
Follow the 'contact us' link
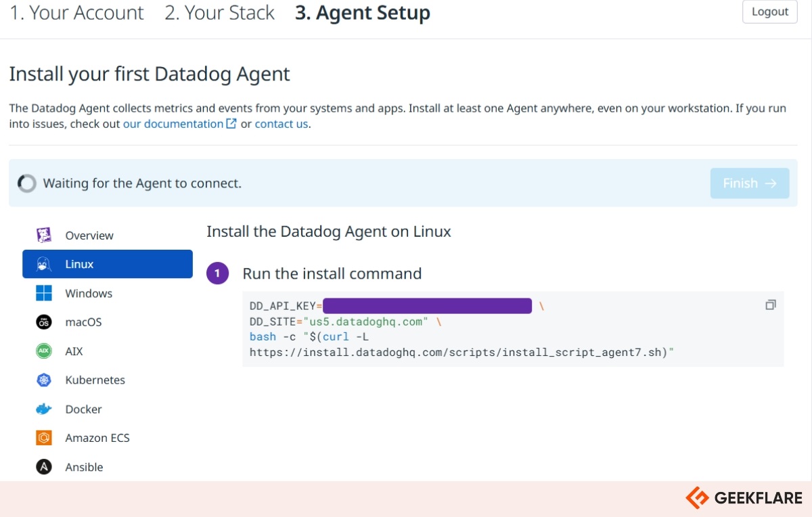tap(281, 124)
